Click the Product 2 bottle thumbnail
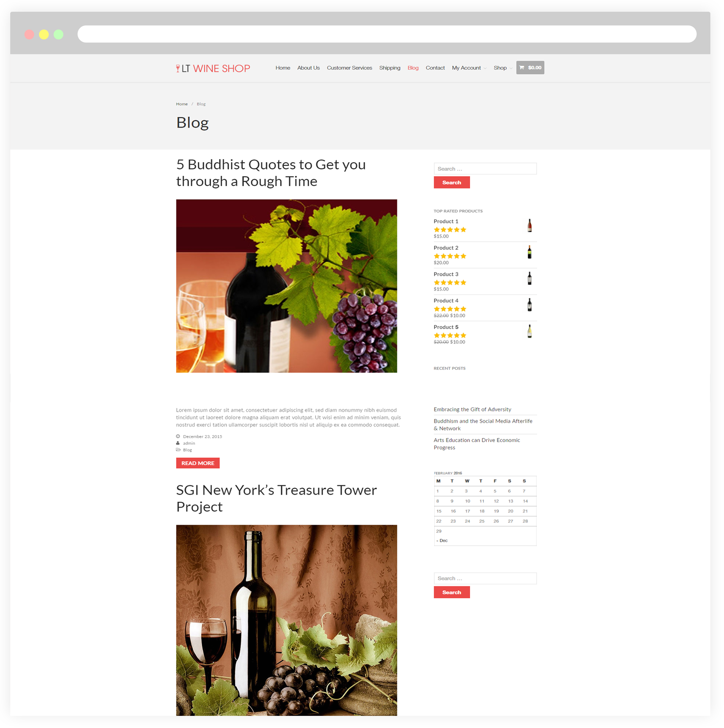 (529, 252)
